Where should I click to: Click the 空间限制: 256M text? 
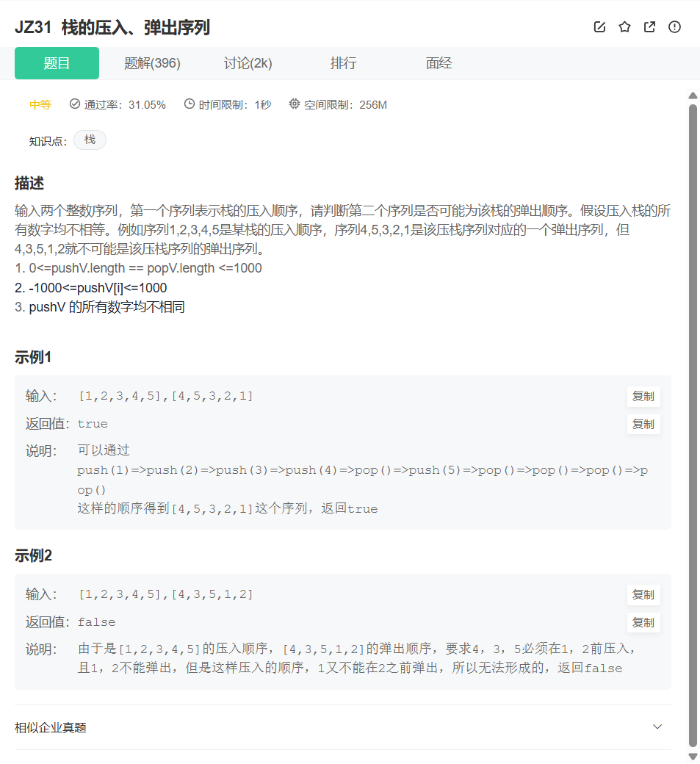345,105
